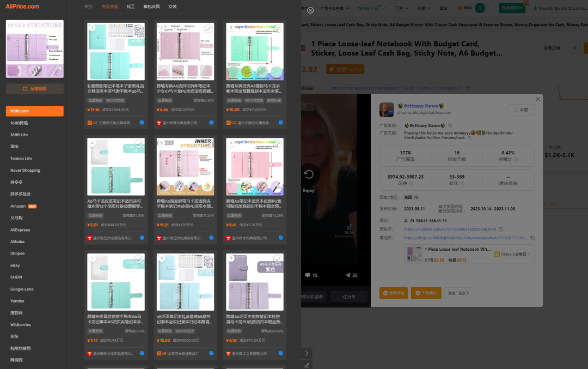Image resolution: width=588 pixels, height=369 pixels.
Task: Copy the shop.tiktok.com product link with the copy icon
Action: point(468,88)
